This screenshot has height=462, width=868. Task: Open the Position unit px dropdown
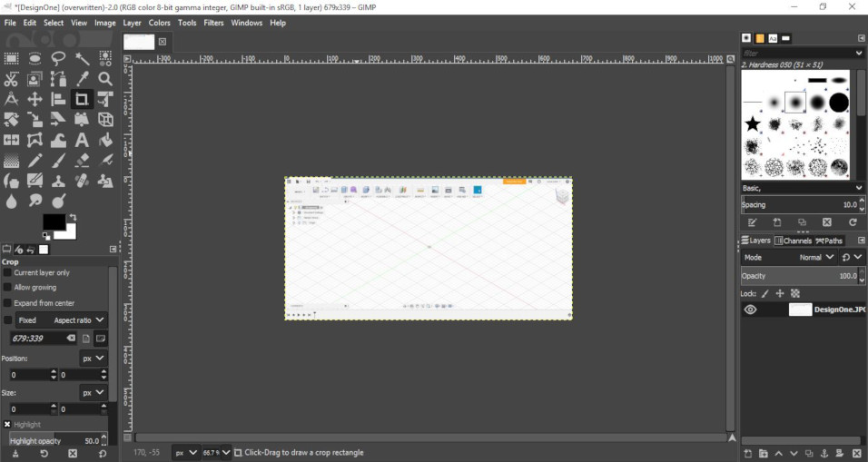tap(93, 359)
